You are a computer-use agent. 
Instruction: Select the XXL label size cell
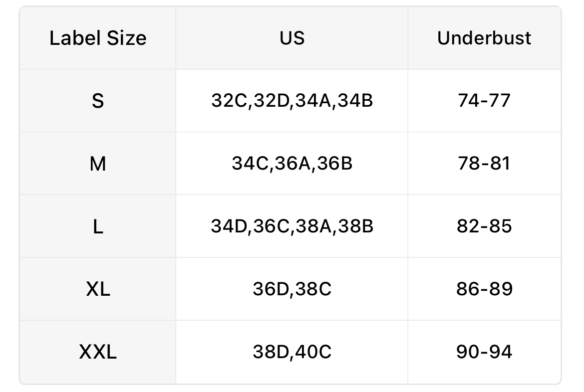click(98, 352)
